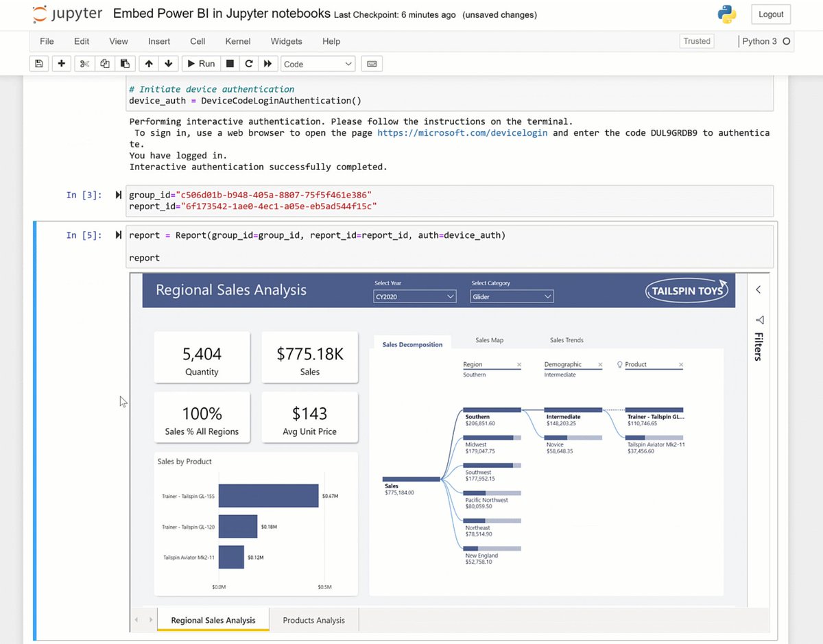The height and width of the screenshot is (644, 823).
Task: Open the Edit menu
Action: (x=82, y=41)
